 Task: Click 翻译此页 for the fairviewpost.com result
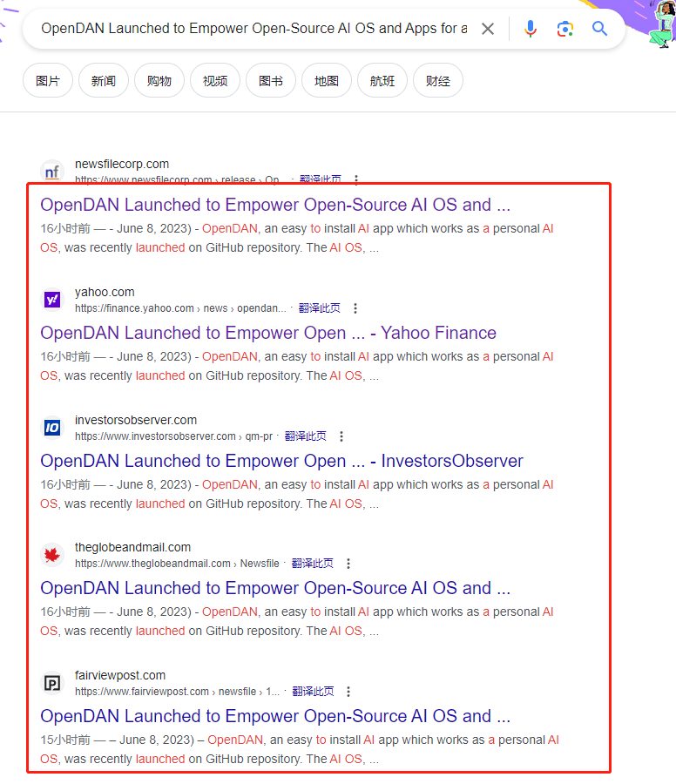click(x=313, y=692)
